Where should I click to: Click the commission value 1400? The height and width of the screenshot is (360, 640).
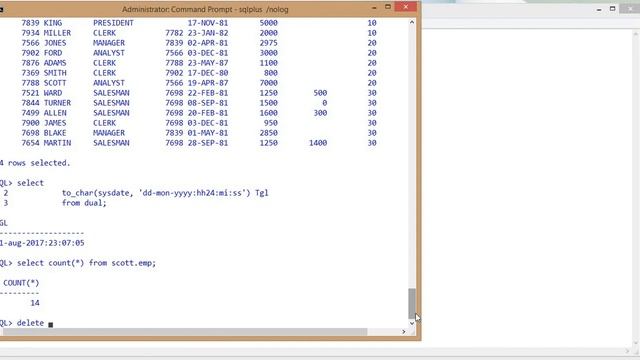tap(318, 143)
